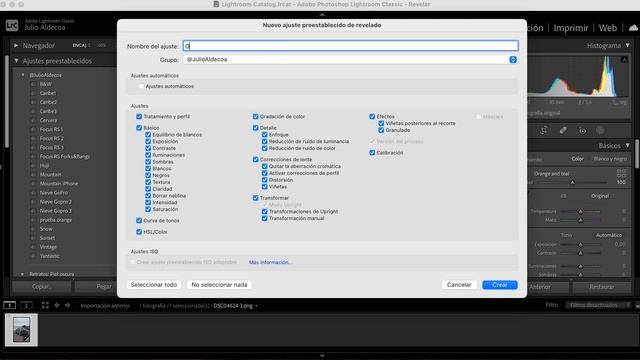Expand the Navegador panel
The image size is (640, 360).
click(x=16, y=45)
